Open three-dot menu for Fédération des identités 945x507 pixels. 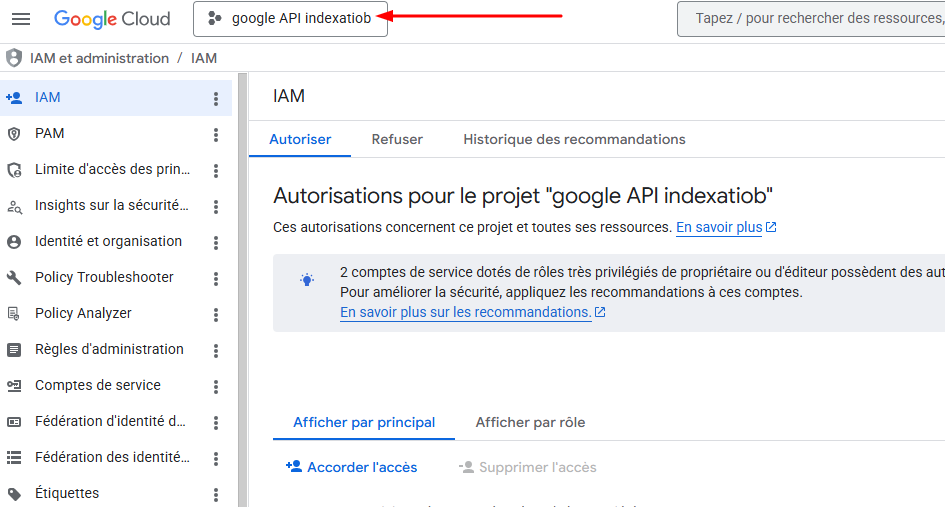[x=216, y=459]
